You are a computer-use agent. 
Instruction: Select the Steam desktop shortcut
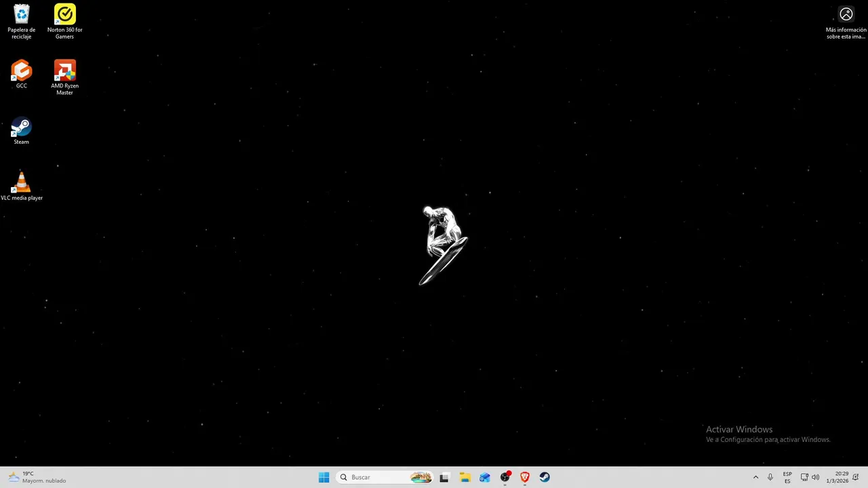22,131
